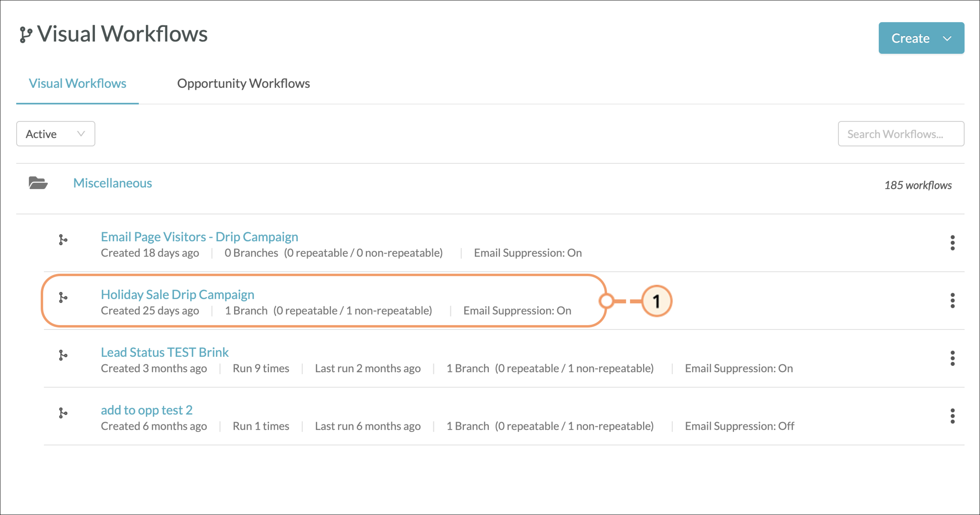Open Email Page Visitors - Drip Campaign workflow
Viewport: 980px width, 515px height.
click(199, 237)
